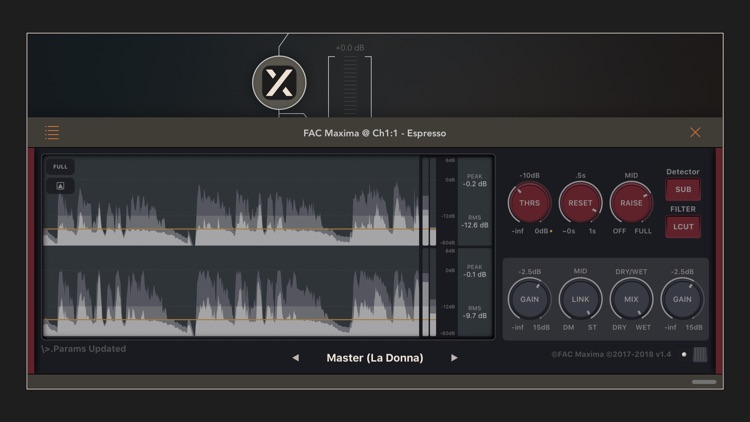Viewport: 750px width, 422px height.
Task: Click the FAC Maxima version copyright text
Action: pyautogui.click(x=611, y=355)
